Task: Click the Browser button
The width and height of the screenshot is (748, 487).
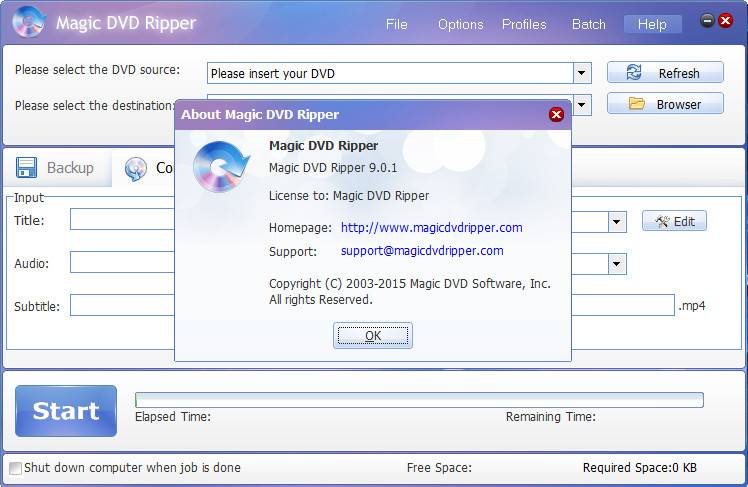Action: click(x=665, y=104)
